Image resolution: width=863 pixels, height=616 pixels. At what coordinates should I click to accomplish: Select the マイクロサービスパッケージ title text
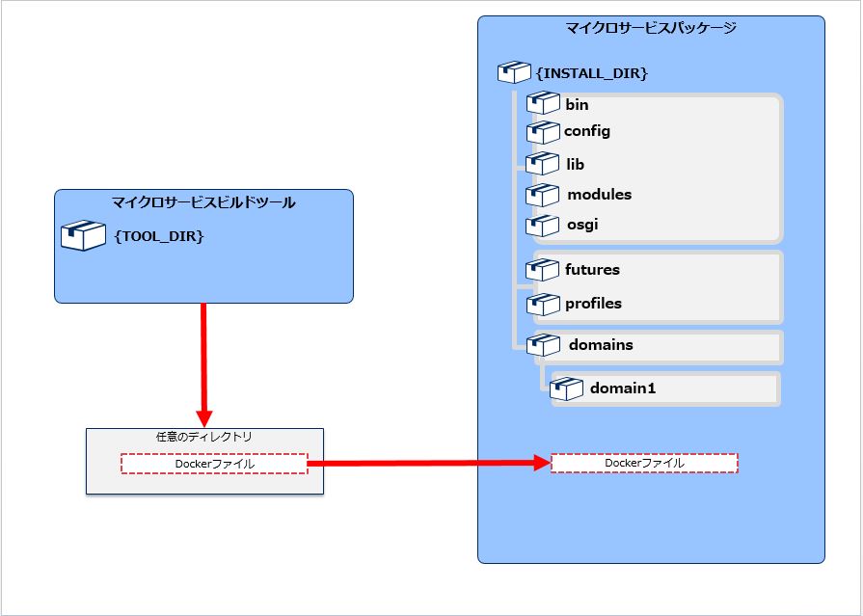(651, 28)
